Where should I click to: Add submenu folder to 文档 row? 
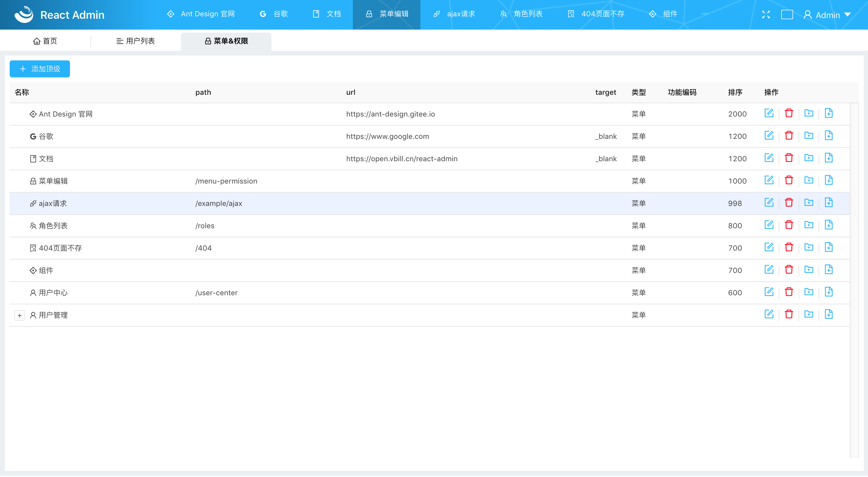808,158
